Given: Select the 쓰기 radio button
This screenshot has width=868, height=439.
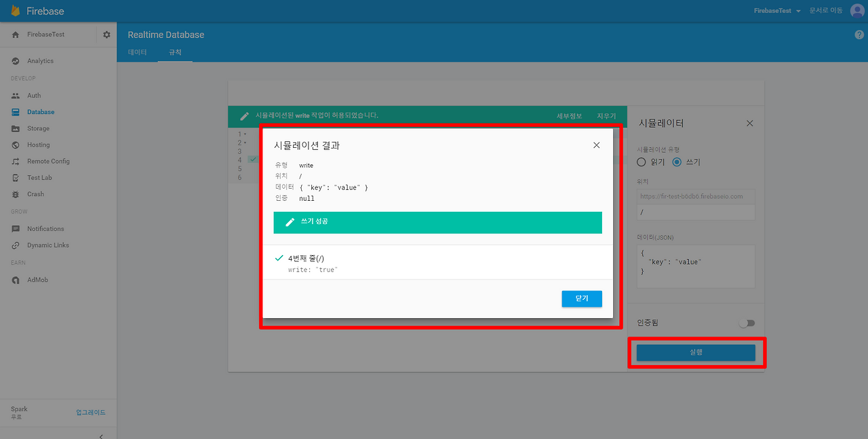Looking at the screenshot, I should [x=676, y=161].
